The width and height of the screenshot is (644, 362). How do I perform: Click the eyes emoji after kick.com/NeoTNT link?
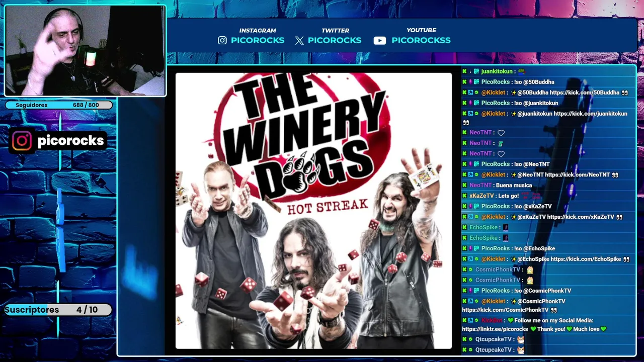(615, 175)
